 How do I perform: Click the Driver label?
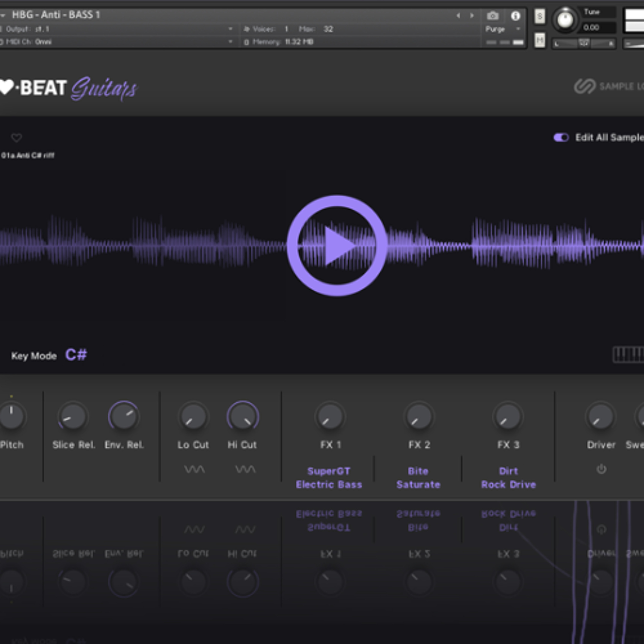(x=601, y=445)
